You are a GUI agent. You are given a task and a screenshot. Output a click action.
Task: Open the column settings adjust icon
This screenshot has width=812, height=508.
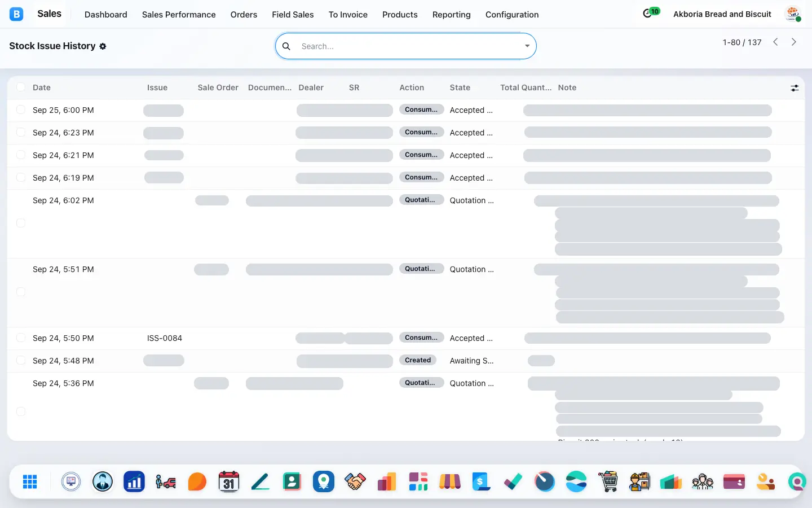(x=795, y=88)
